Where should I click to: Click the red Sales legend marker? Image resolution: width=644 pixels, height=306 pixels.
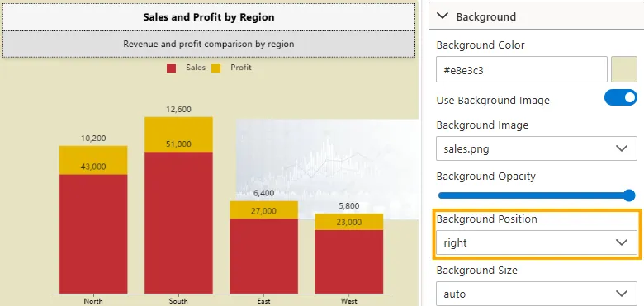pyautogui.click(x=171, y=68)
